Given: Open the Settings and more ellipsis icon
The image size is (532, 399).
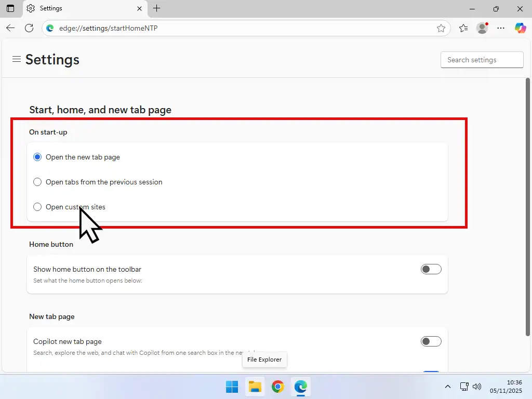Looking at the screenshot, I should coord(501,28).
